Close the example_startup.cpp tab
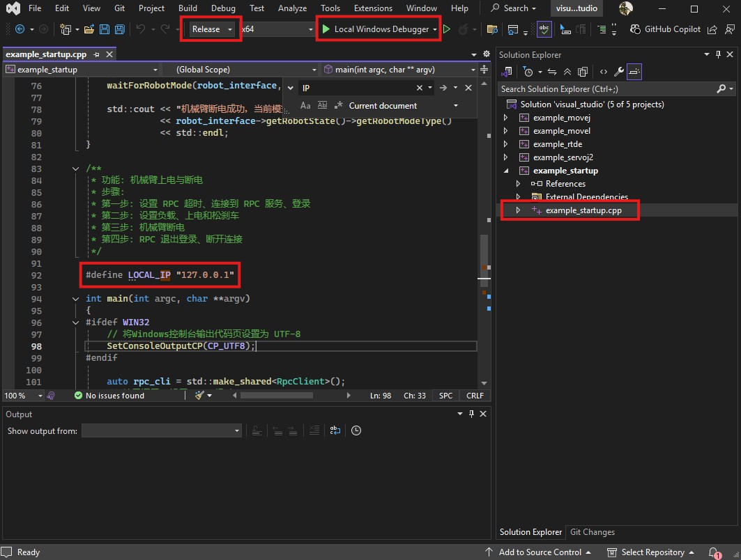 point(109,54)
